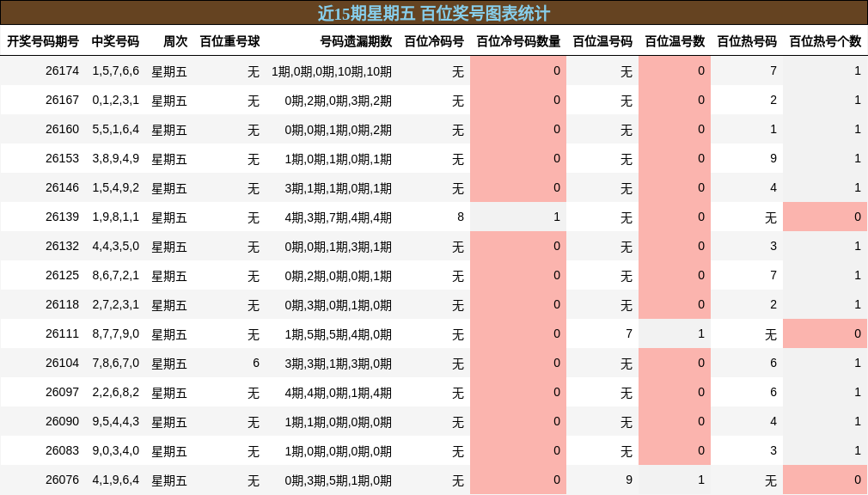Click omission value 1期,5期,5期,4期,0期
868x495 pixels.
pos(339,334)
